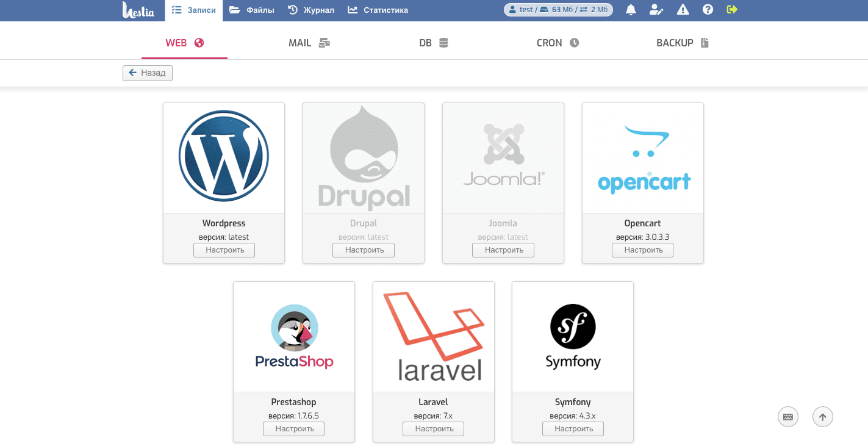Click the 'версия: 3.0.3.3' text
Image resolution: width=868 pixels, height=446 pixels.
pyautogui.click(x=643, y=237)
